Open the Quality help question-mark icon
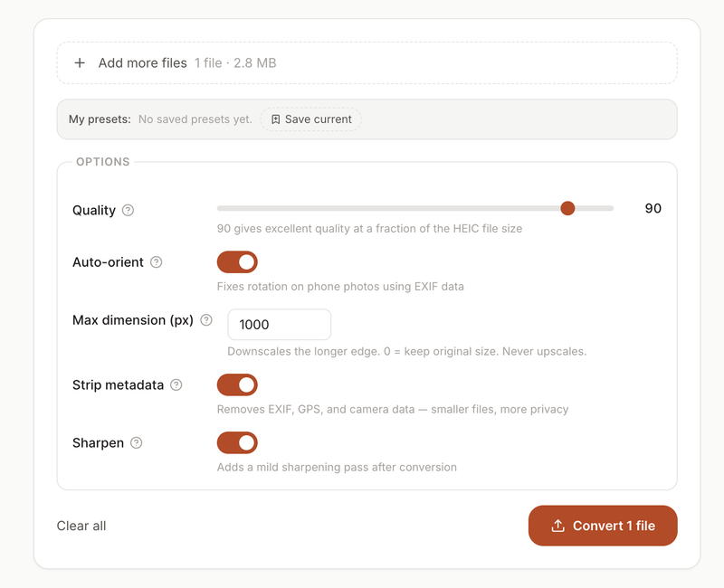This screenshot has width=724, height=588. tap(128, 211)
